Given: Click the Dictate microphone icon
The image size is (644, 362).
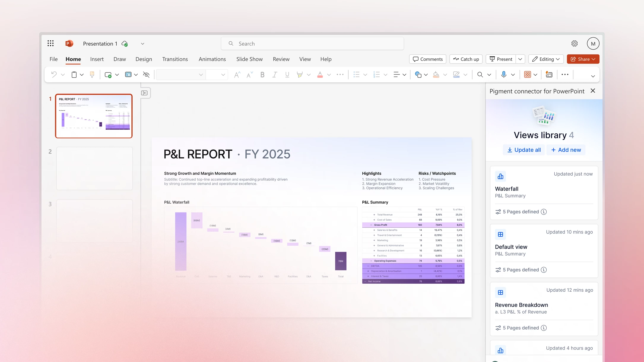Looking at the screenshot, I should pos(504,74).
